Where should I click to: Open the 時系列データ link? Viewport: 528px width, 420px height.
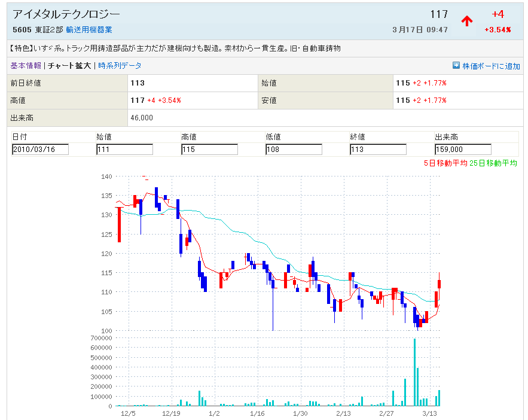pos(120,66)
